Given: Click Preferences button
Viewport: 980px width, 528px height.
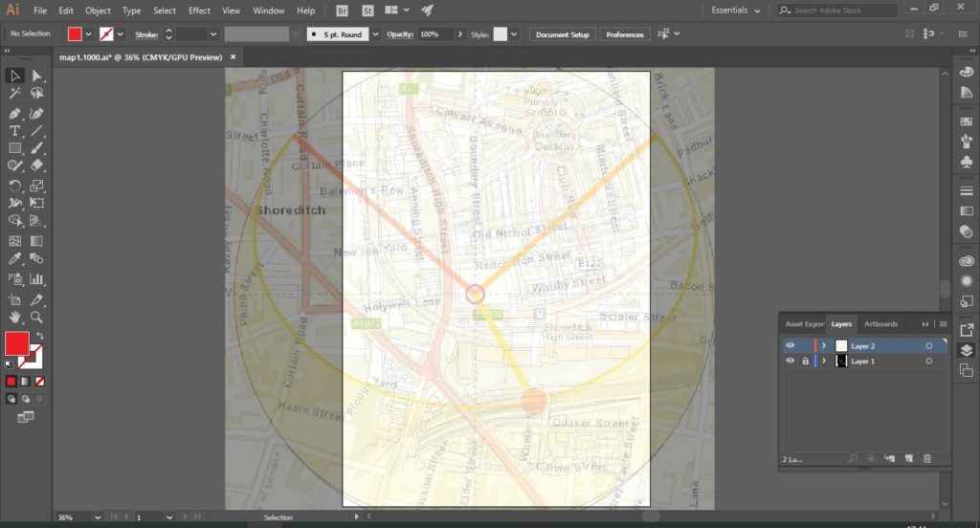Looking at the screenshot, I should coord(624,34).
